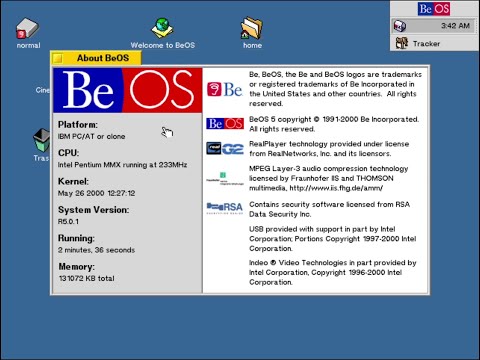Click the '131072 KB total' memory value
The width and height of the screenshot is (480, 360).
(x=86, y=278)
